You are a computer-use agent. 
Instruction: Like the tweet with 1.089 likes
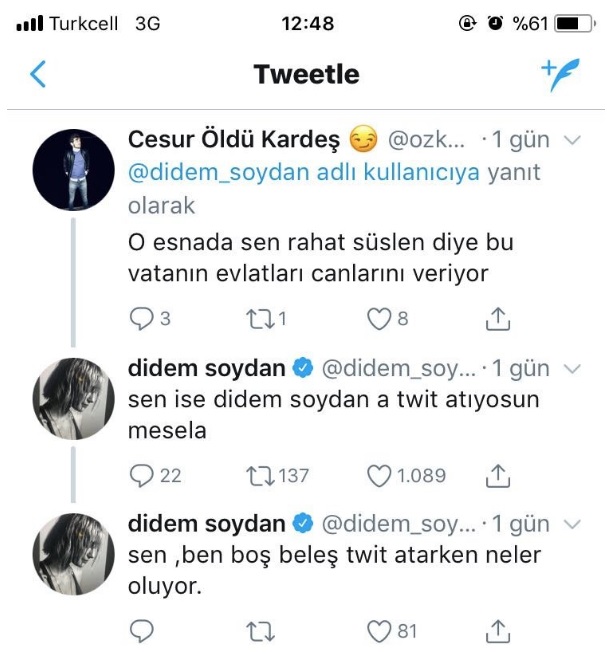tap(378, 475)
